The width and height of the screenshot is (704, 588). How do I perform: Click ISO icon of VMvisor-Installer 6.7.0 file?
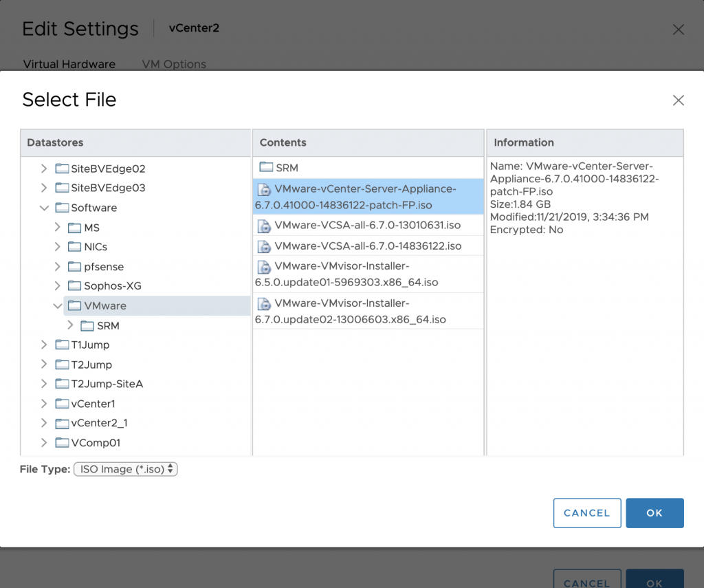(x=264, y=304)
